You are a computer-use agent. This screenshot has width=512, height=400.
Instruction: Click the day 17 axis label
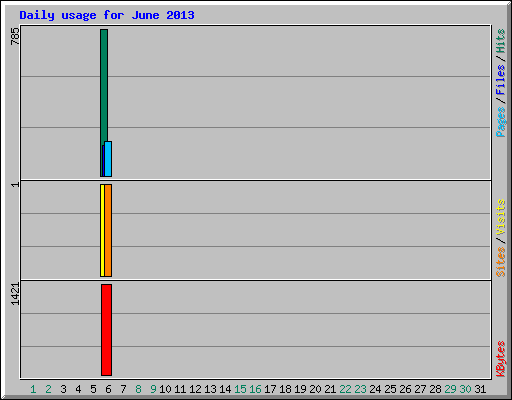(270, 389)
